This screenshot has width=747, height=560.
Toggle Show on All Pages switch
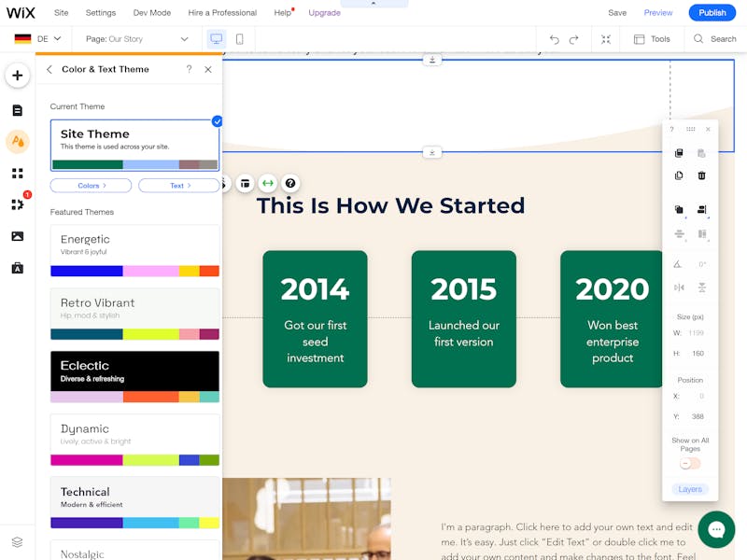pos(690,463)
